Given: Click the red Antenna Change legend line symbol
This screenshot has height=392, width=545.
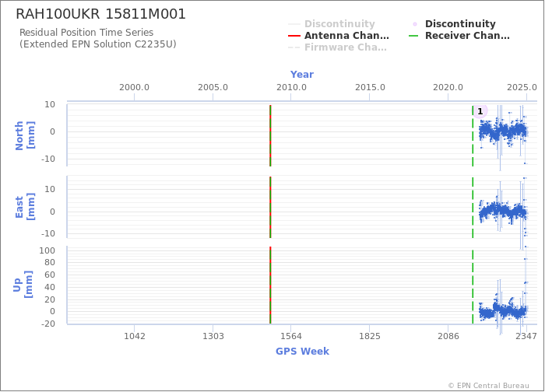Looking at the screenshot, I should click(294, 36).
